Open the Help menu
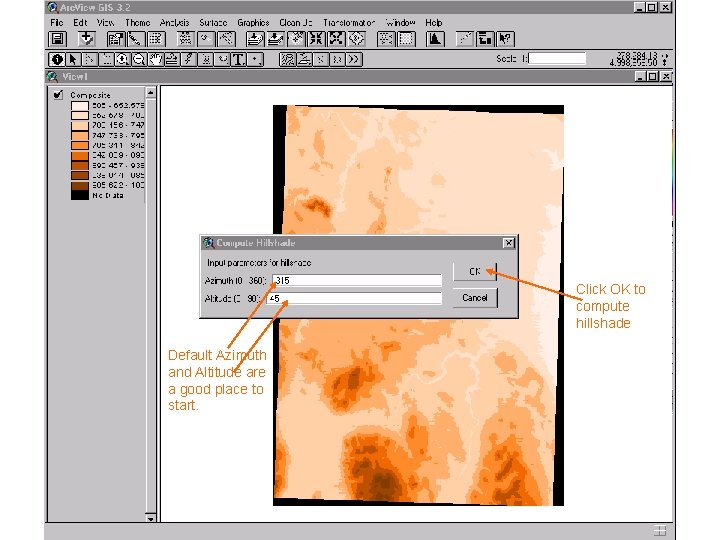Image resolution: width=720 pixels, height=540 pixels. tap(433, 22)
